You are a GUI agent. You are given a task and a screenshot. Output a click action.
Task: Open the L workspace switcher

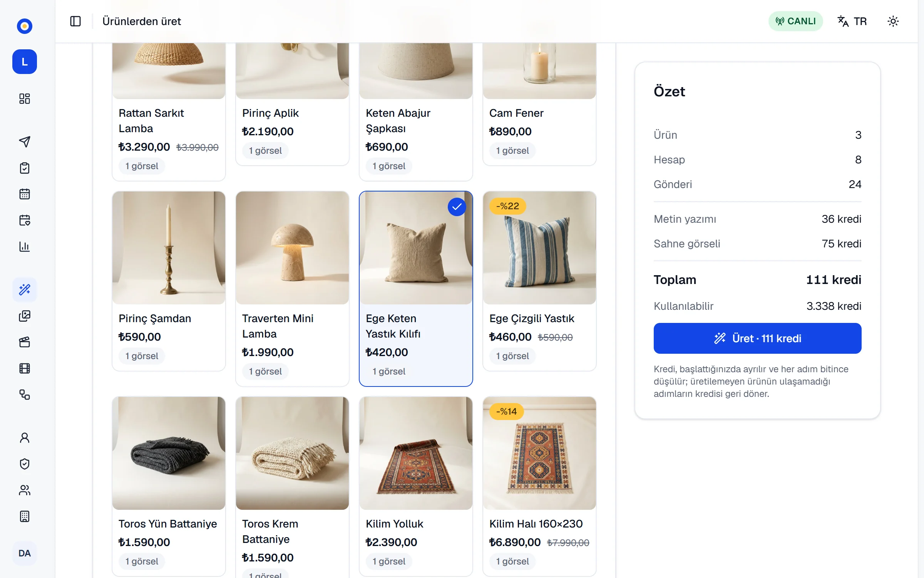coord(25,62)
